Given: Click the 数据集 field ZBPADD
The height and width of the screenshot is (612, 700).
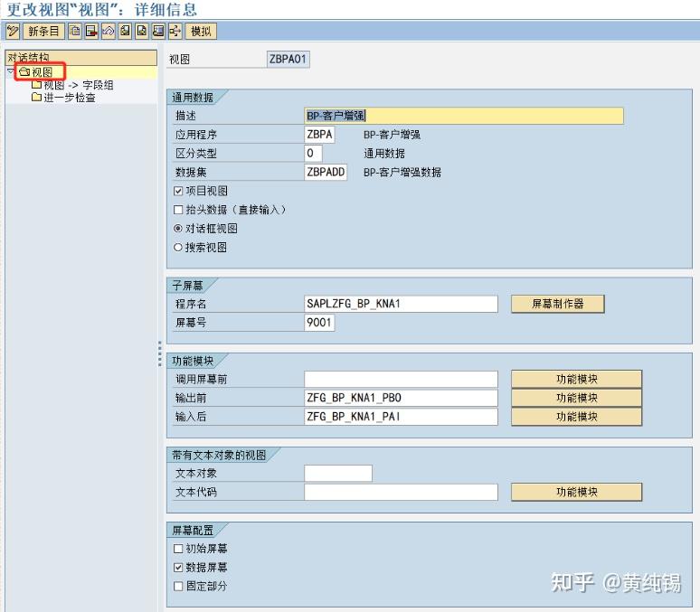Looking at the screenshot, I should click(x=326, y=173).
